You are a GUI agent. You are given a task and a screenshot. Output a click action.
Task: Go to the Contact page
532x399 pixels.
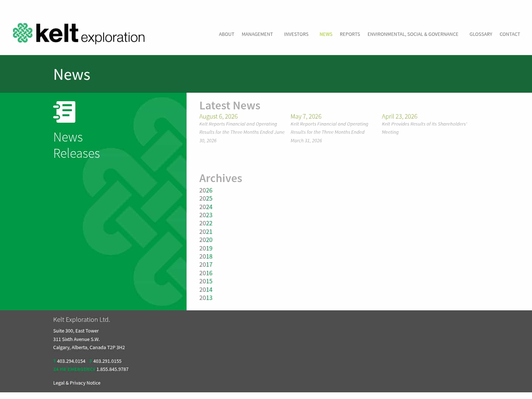[x=510, y=34]
